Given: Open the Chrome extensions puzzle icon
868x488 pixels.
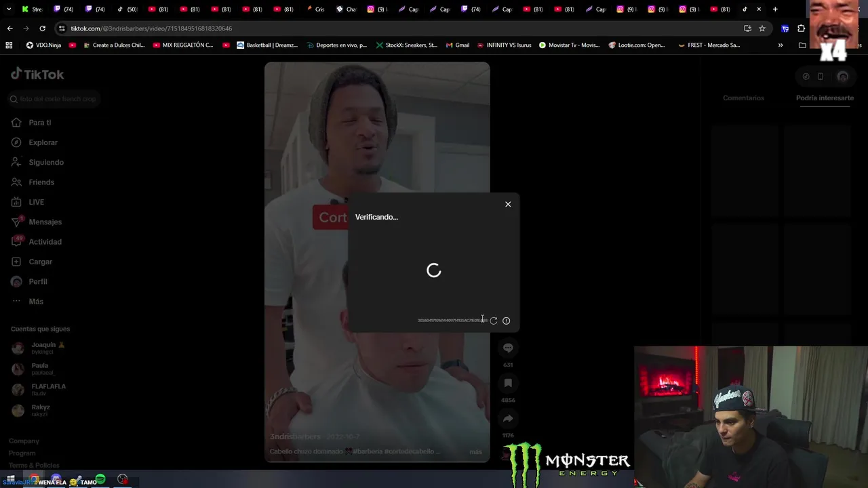Looking at the screenshot, I should pos(802,28).
